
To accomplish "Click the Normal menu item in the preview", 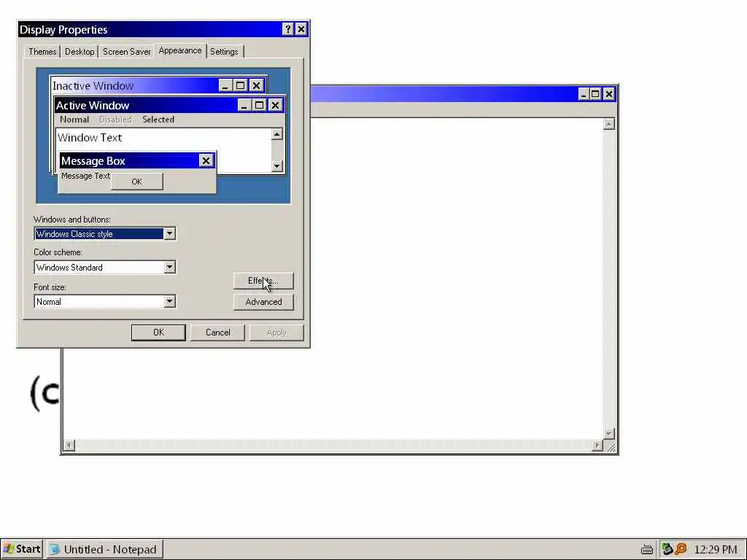I will (x=74, y=120).
